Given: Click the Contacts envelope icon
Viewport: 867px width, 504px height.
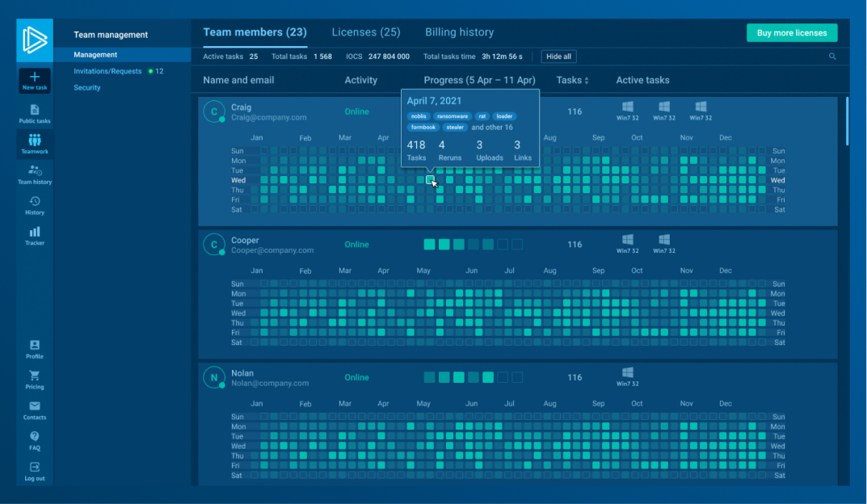Looking at the screenshot, I should [35, 406].
